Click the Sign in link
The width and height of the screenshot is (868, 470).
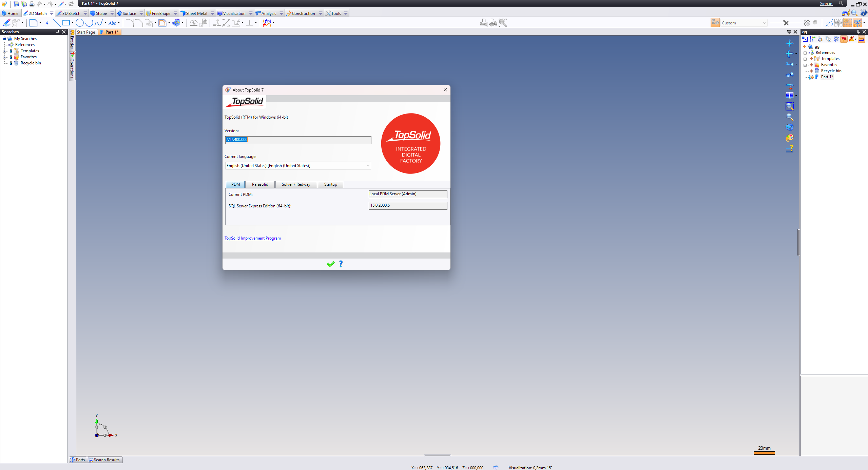(826, 4)
